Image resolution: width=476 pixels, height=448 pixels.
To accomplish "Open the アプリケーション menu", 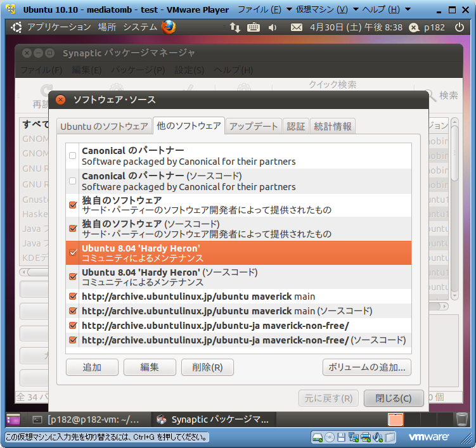I will click(x=59, y=27).
